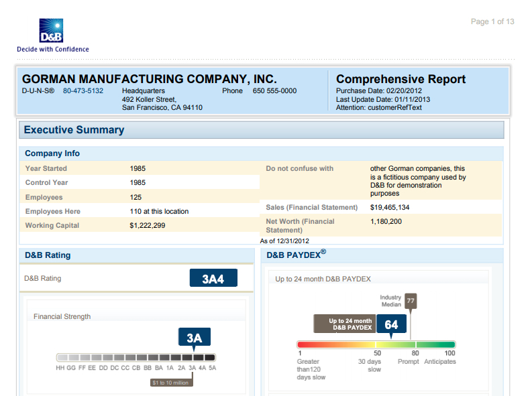Click the Financial Strength grayscale bar

point(136,357)
